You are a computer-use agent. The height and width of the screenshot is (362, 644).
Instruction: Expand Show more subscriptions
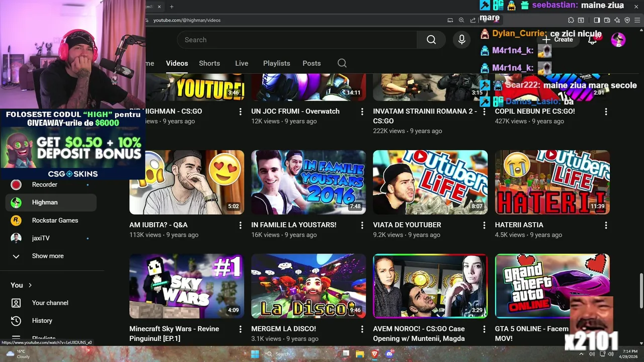48,256
